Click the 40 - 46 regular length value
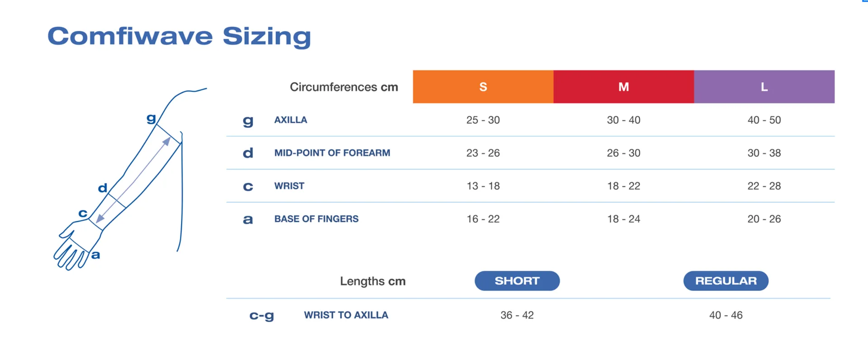The image size is (868, 342). point(726,315)
